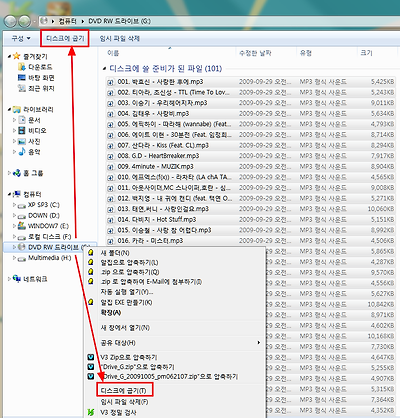Select the 홈 그룹 icon
This screenshot has height=418, width=400.
[x=17, y=173]
